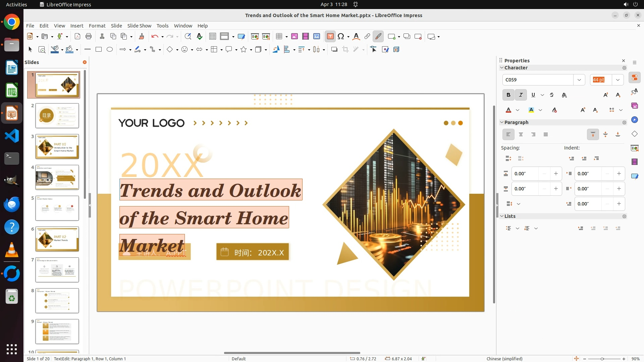644x362 pixels.
Task: Close the Properties sidebar deck
Action: pos(623,61)
